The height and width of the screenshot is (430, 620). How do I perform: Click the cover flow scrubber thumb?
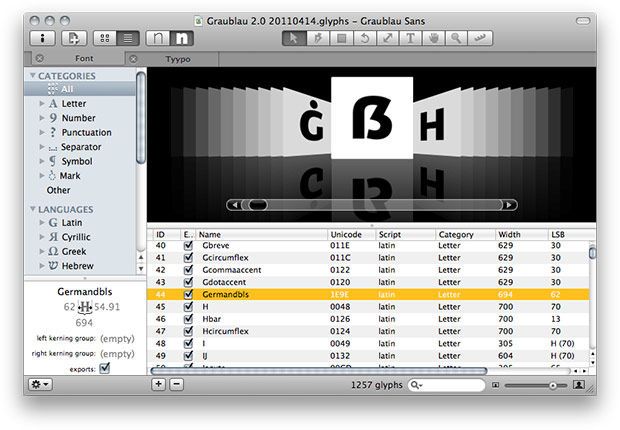click(258, 205)
